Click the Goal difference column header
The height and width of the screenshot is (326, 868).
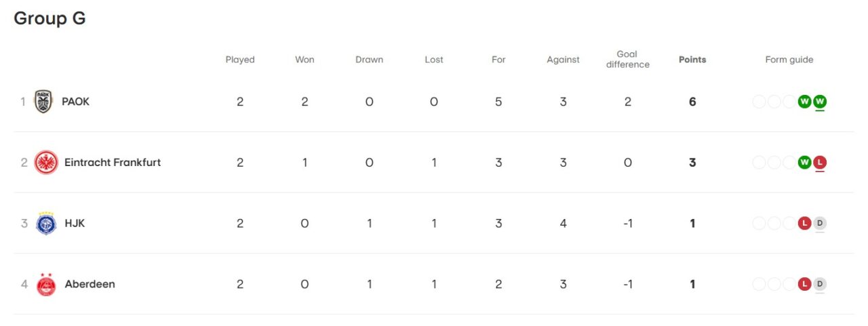[x=627, y=60]
